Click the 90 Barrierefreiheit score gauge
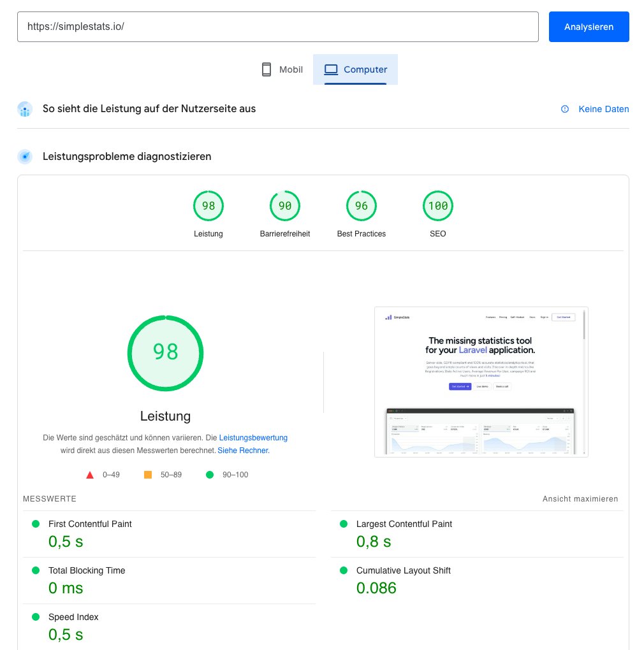Image resolution: width=644 pixels, height=650 pixels. point(284,205)
